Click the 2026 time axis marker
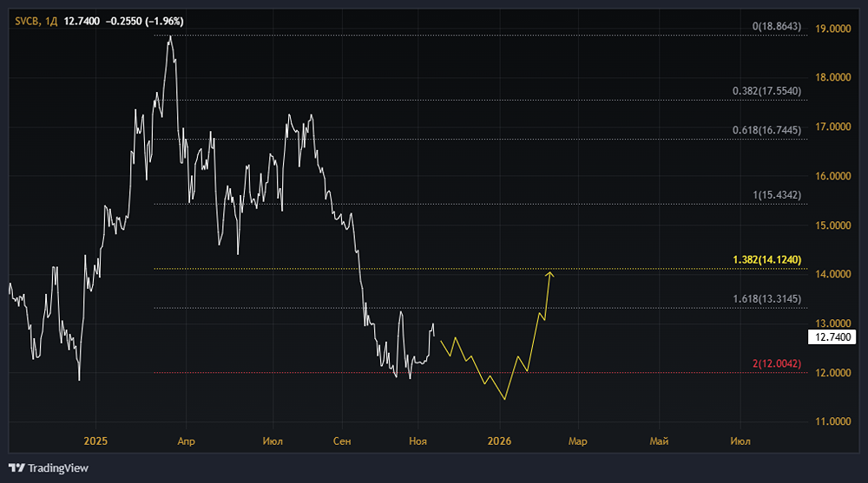 499,441
